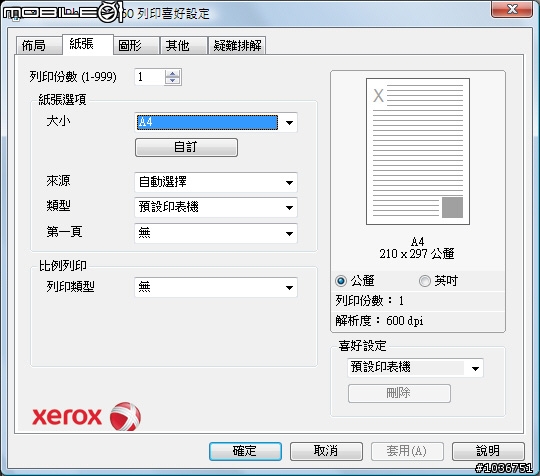Click the 自訂 custom size button
540x476 pixels.
pos(186,147)
